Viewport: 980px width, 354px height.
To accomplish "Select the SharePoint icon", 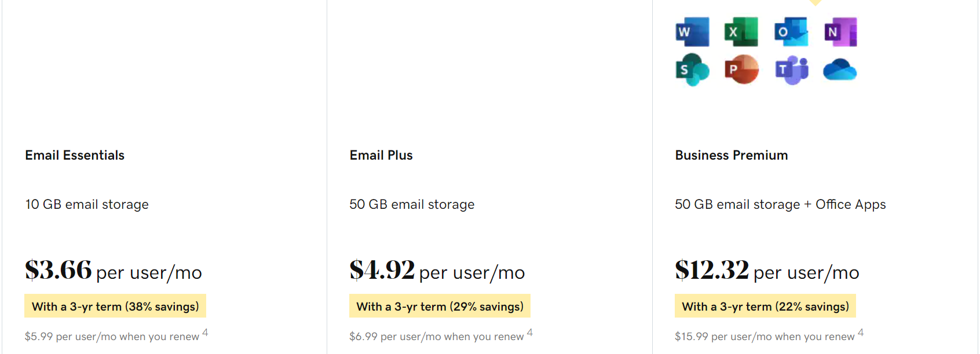I will coord(692,70).
